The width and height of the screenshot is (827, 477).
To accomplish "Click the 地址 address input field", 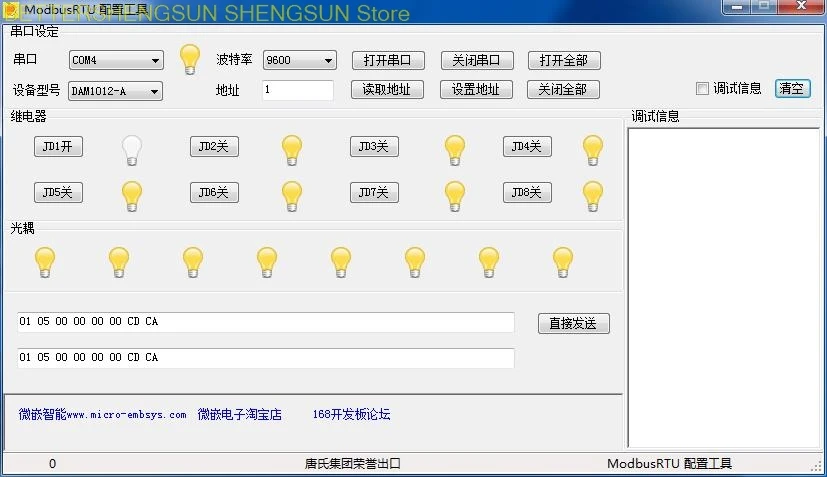I will point(297,90).
